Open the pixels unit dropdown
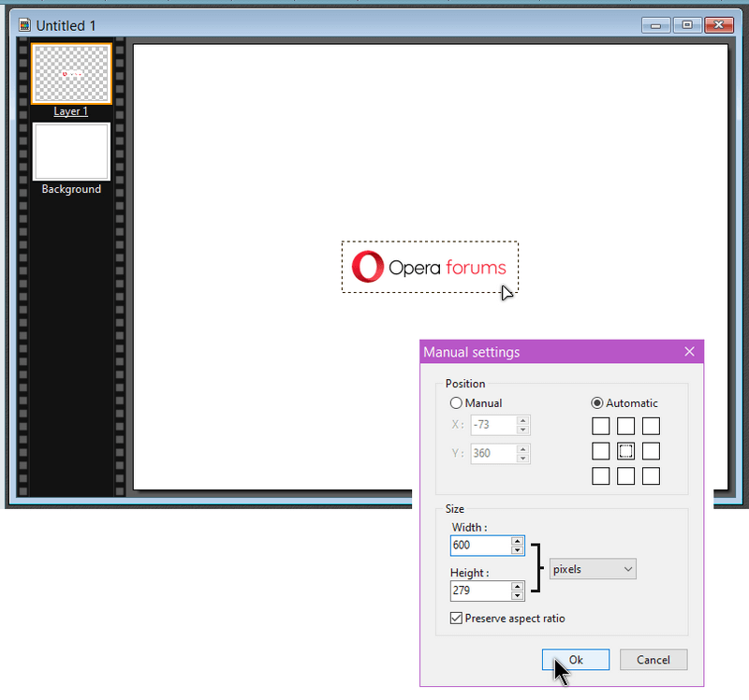The image size is (749, 700). point(592,569)
